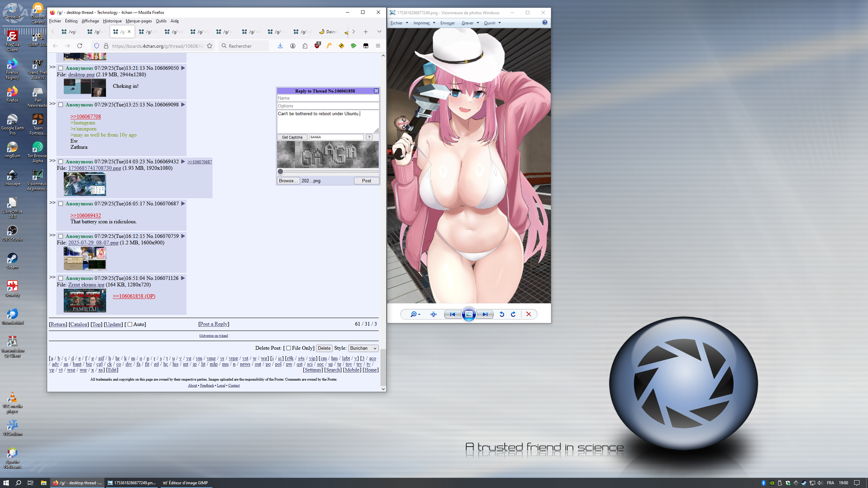Click the Browse... file button
This screenshot has width=868, height=488.
pyautogui.click(x=288, y=181)
